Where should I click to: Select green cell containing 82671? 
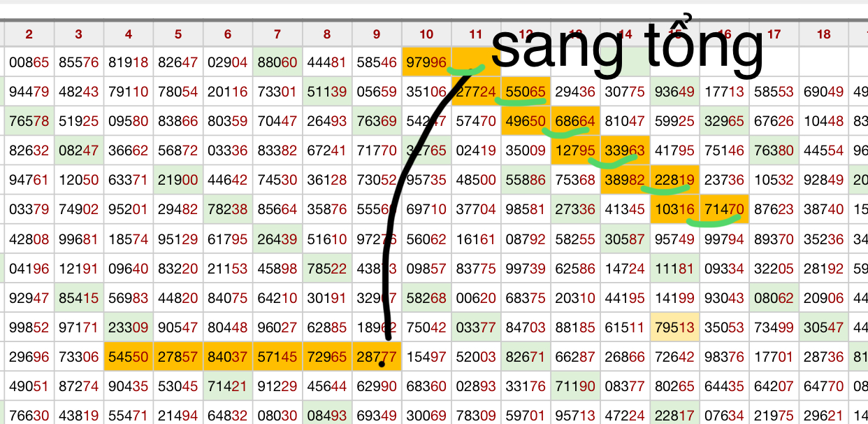[x=526, y=357]
